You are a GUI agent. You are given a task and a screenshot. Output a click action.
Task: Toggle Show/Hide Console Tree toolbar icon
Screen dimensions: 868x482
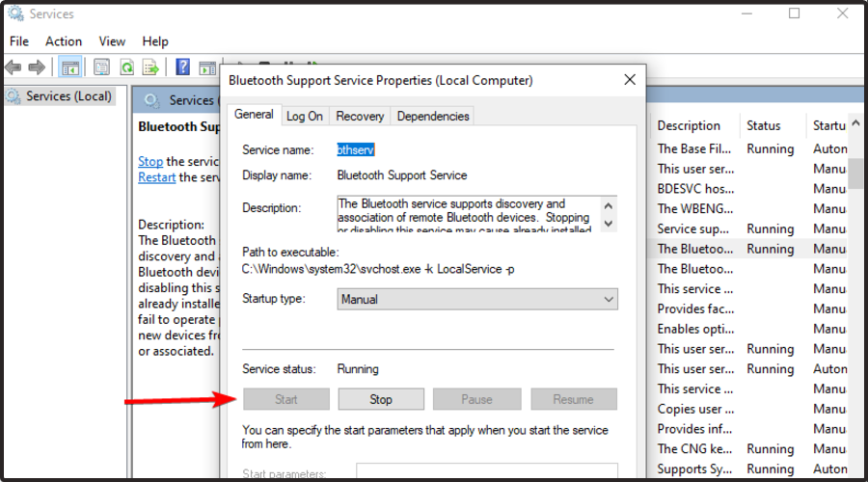coord(70,68)
